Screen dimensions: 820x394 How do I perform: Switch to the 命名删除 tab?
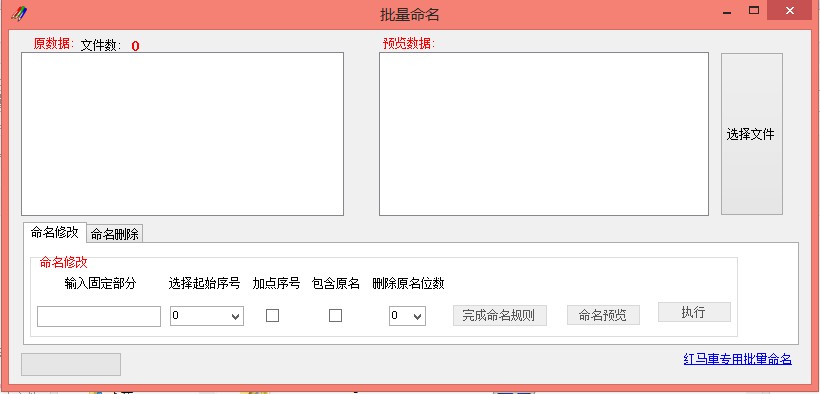point(115,234)
